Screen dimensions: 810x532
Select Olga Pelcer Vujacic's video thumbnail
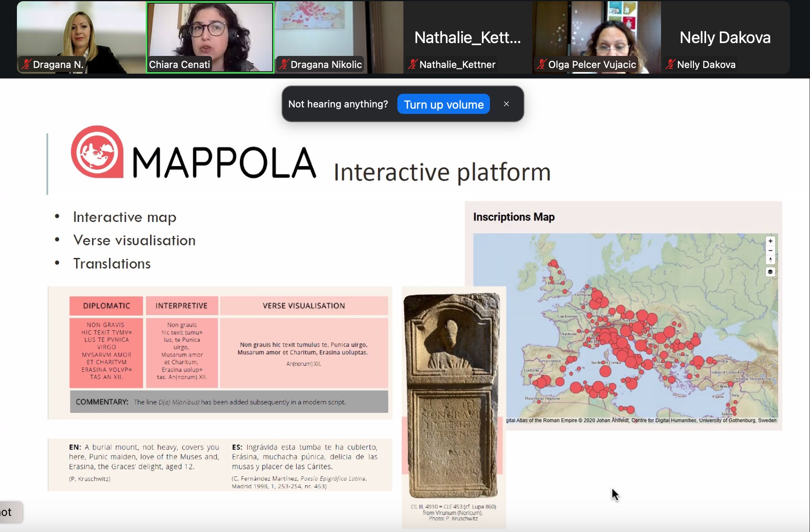[x=597, y=37]
